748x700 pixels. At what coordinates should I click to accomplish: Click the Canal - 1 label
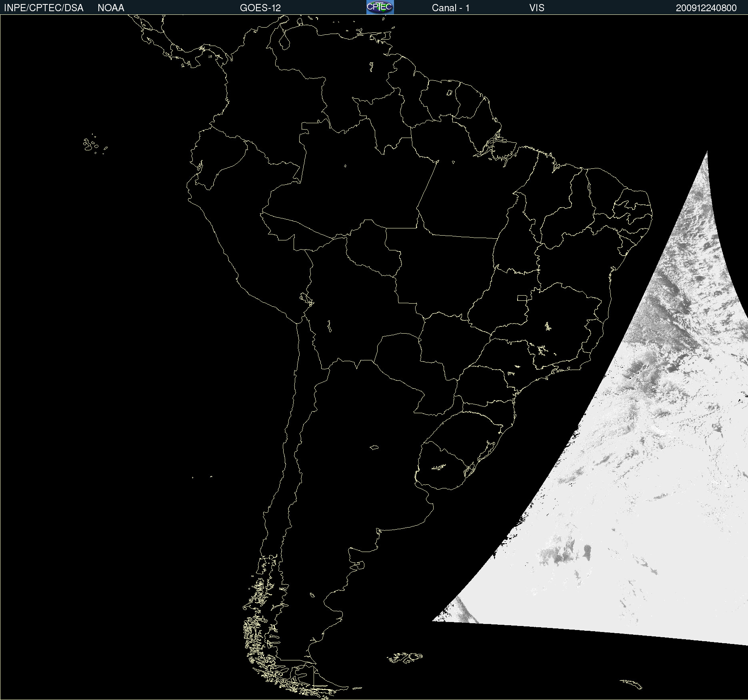tap(450, 8)
